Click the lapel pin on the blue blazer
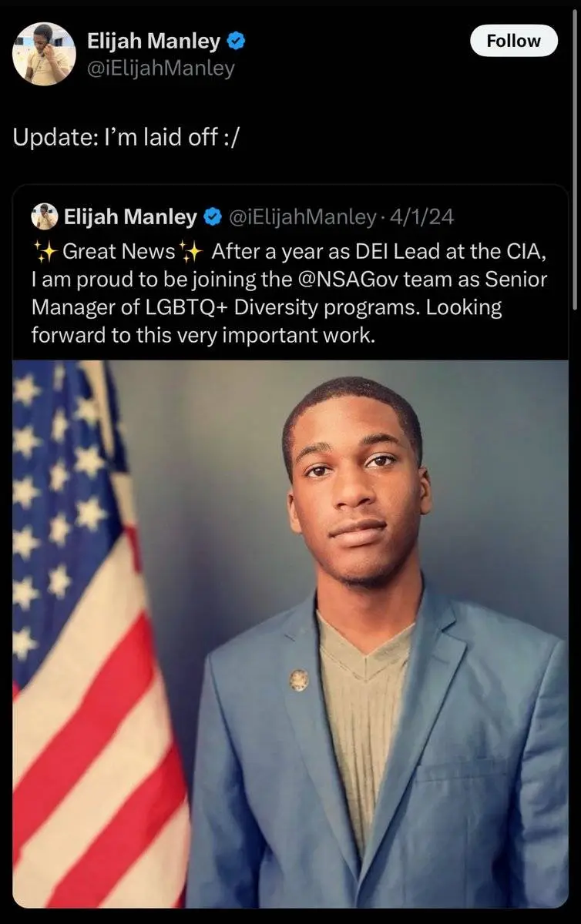This screenshot has height=924, width=581. click(x=298, y=680)
